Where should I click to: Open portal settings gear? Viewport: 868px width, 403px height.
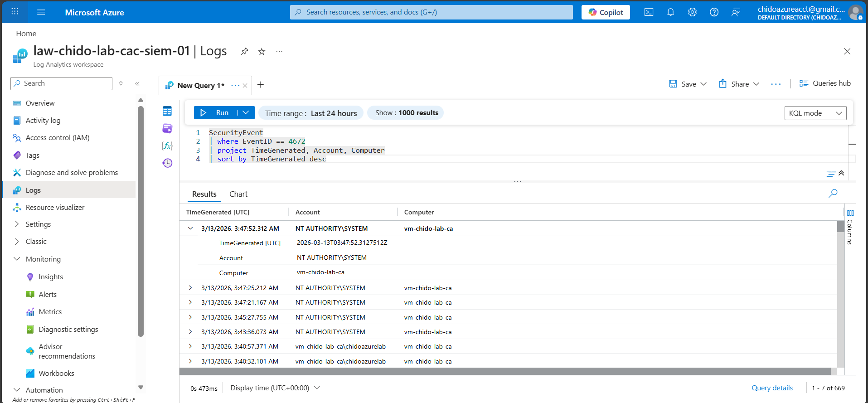pyautogui.click(x=692, y=12)
